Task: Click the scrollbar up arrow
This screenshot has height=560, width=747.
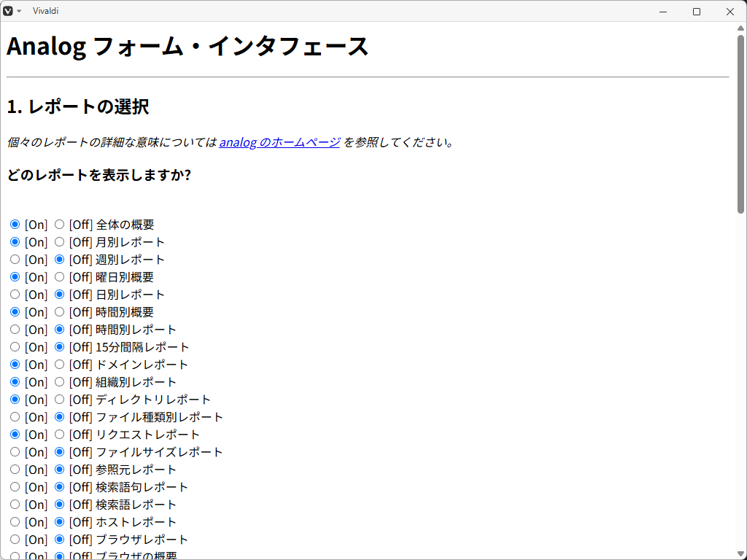Action: point(740,28)
